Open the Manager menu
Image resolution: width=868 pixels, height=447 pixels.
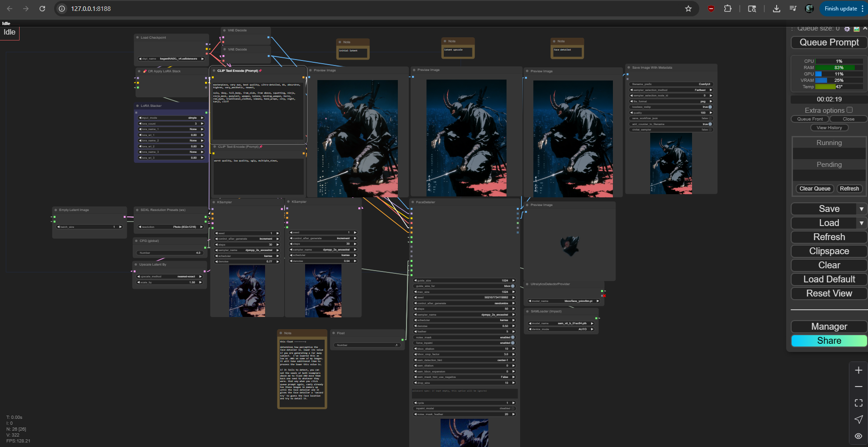828,326
